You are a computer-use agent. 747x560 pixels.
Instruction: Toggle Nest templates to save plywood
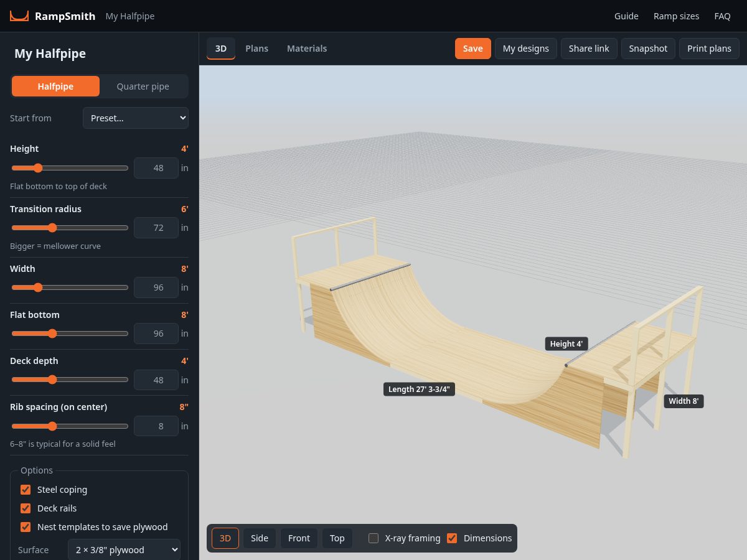(x=26, y=527)
